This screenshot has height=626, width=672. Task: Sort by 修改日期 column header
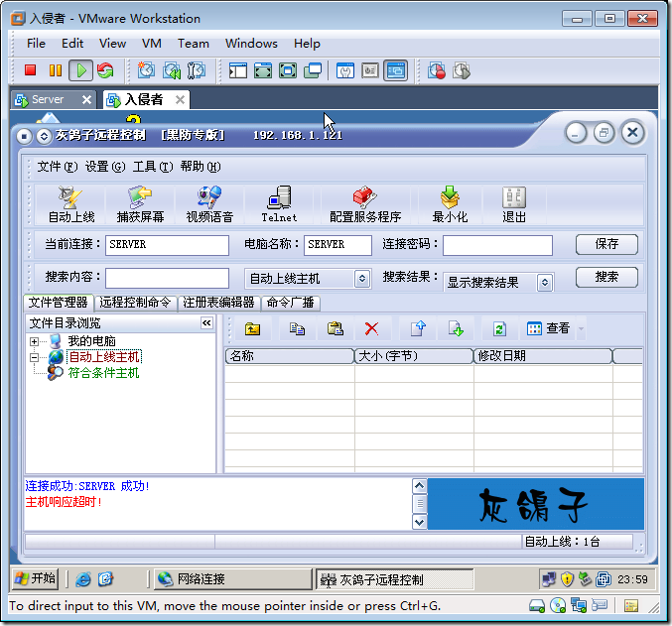(x=543, y=356)
